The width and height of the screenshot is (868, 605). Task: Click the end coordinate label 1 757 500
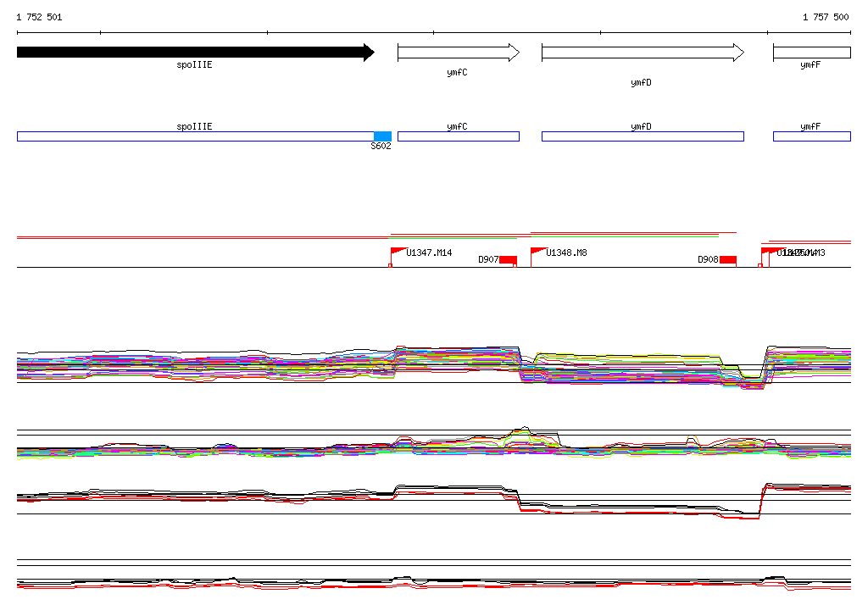click(x=826, y=17)
